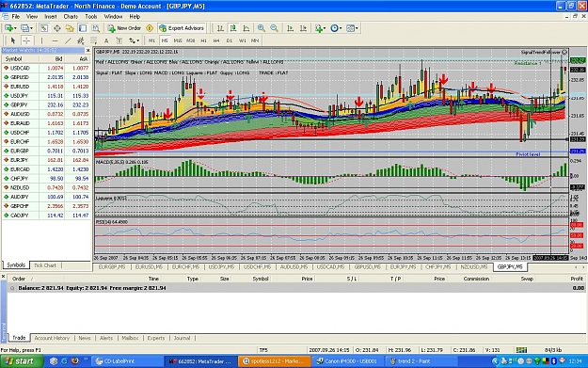Viewport: 588px width, 368px height.
Task: Open the Periods clock dropdown
Action: pyautogui.click(x=336, y=28)
